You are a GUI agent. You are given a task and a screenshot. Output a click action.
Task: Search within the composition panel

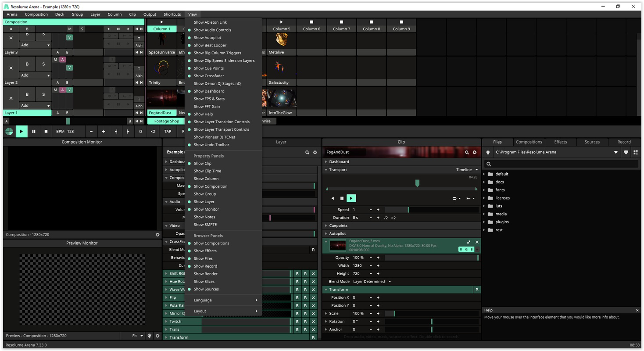[x=307, y=152]
